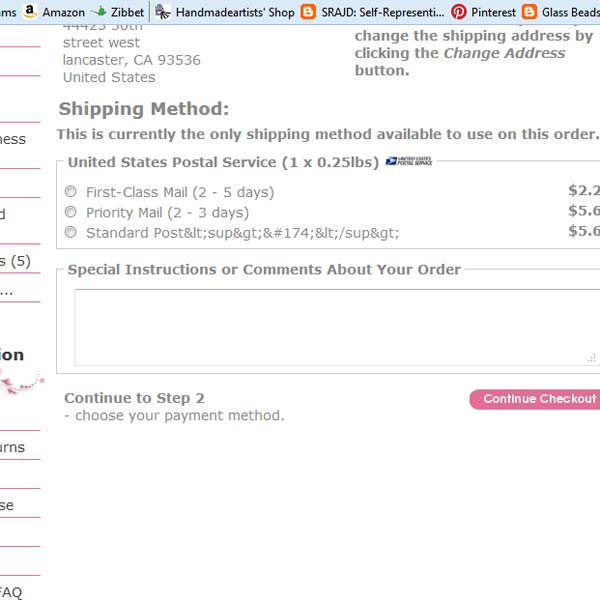Open the Pinterest bookmark label
600x600 pixels.
(493, 13)
